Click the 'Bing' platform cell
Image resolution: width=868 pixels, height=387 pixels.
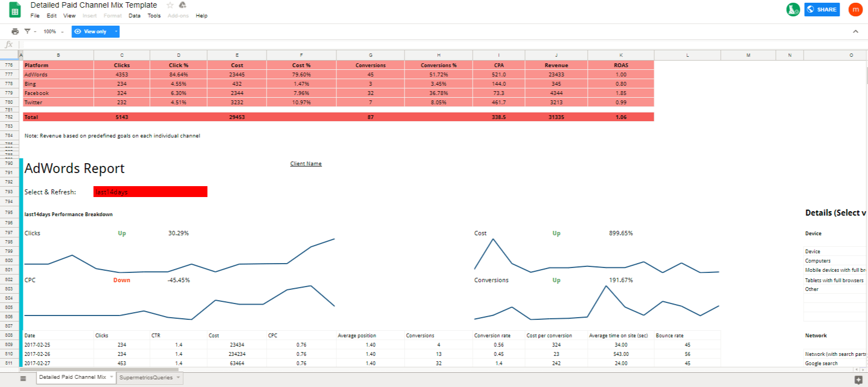click(58, 84)
